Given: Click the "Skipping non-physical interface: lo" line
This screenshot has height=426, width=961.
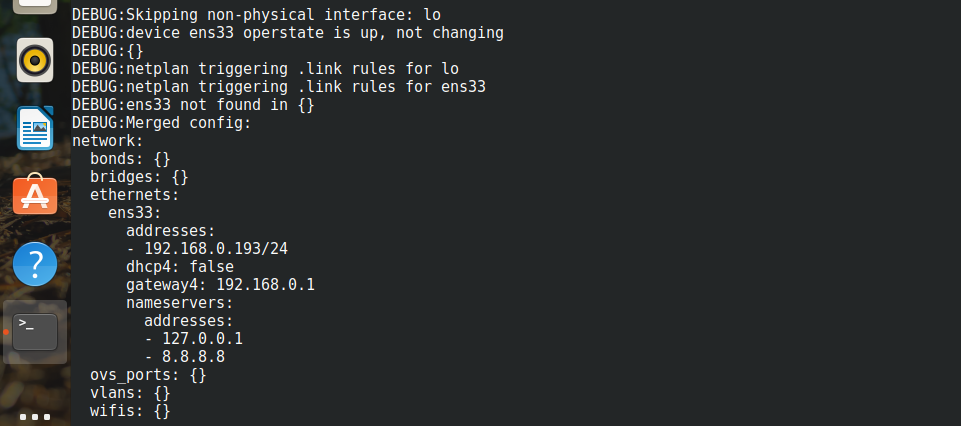Looking at the screenshot, I should click(256, 15).
